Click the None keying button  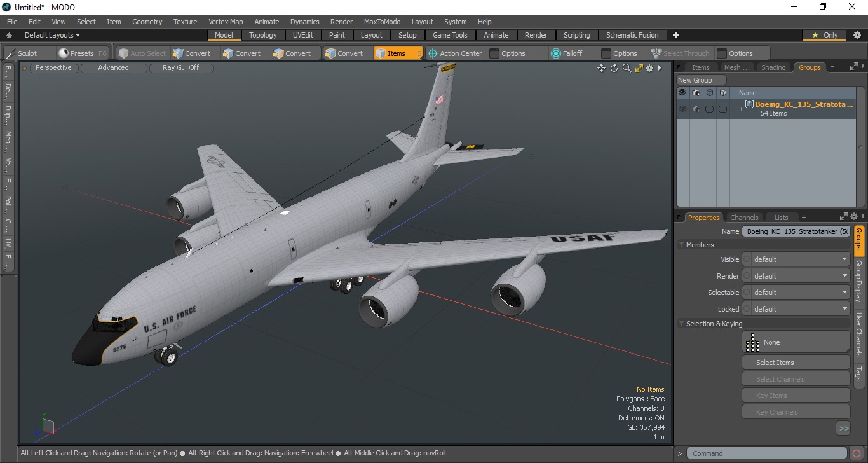796,342
